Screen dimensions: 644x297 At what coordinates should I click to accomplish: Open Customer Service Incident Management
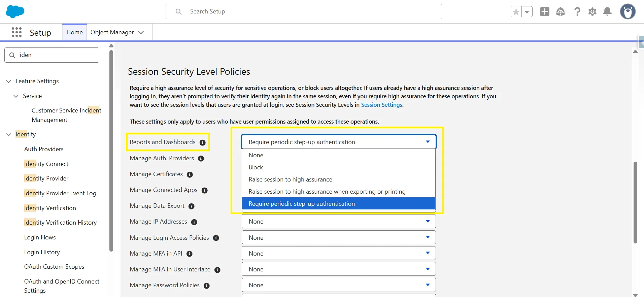click(66, 115)
